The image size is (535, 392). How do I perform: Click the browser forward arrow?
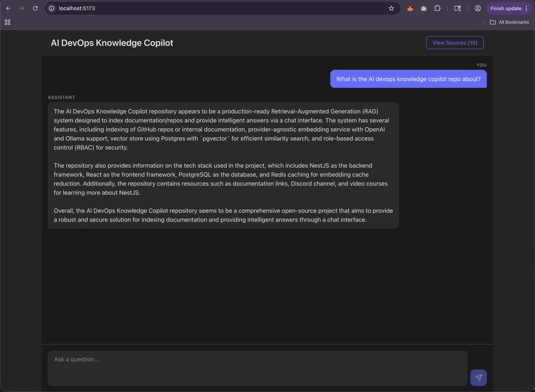[x=21, y=8]
